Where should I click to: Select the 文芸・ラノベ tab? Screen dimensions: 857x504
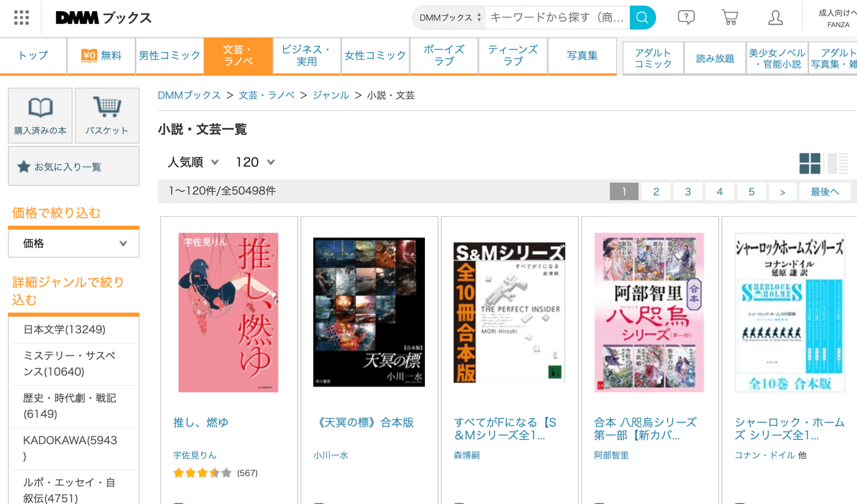pyautogui.click(x=238, y=55)
